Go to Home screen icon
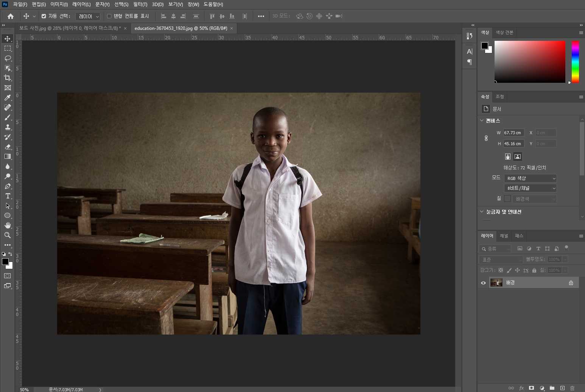 click(x=11, y=16)
